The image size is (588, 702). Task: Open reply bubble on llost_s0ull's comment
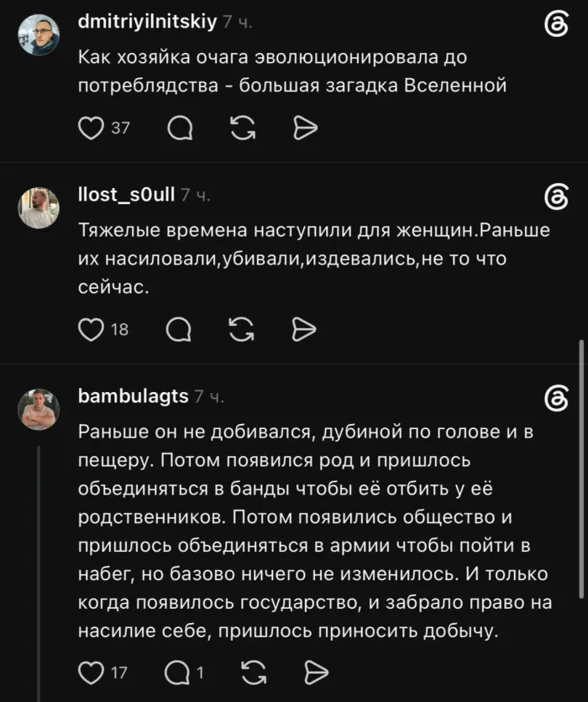pyautogui.click(x=179, y=330)
